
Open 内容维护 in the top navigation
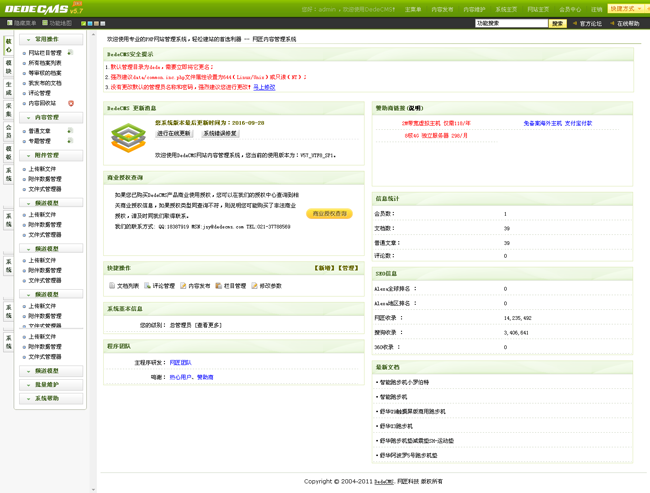(x=474, y=10)
